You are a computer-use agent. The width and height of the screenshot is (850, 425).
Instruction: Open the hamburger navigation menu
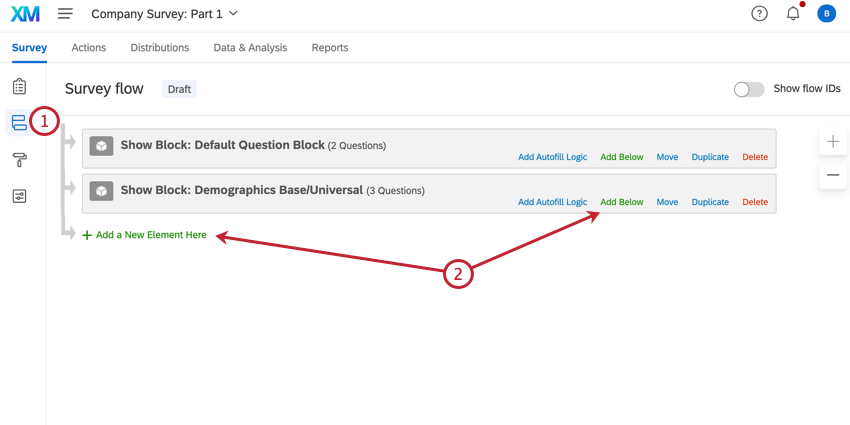(x=65, y=14)
